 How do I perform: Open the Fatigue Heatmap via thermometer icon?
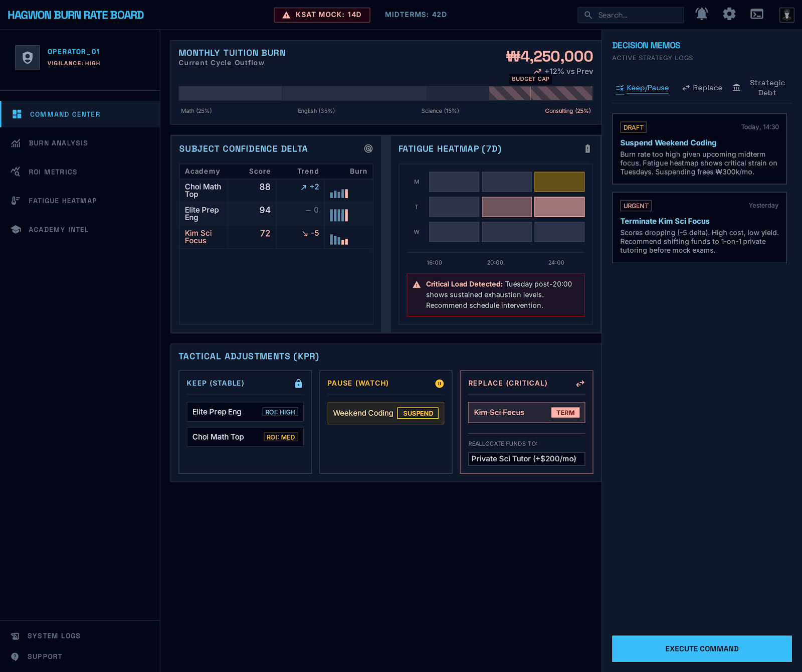pyautogui.click(x=17, y=201)
